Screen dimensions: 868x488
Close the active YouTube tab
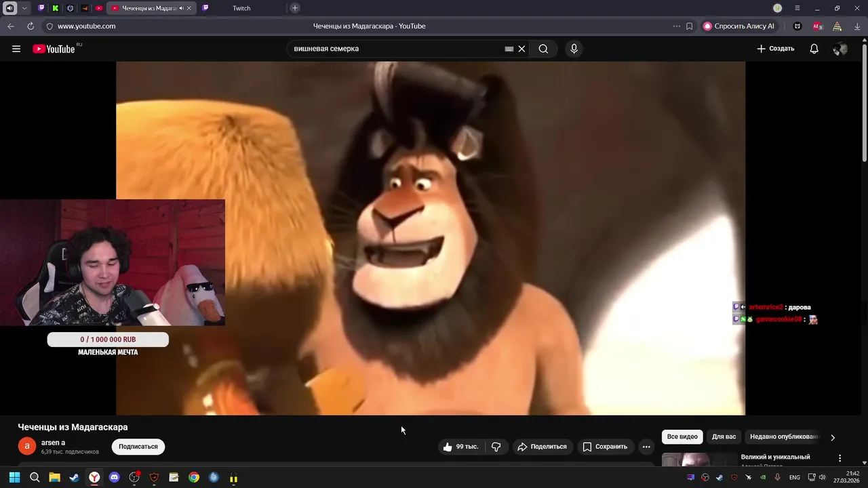tap(189, 8)
